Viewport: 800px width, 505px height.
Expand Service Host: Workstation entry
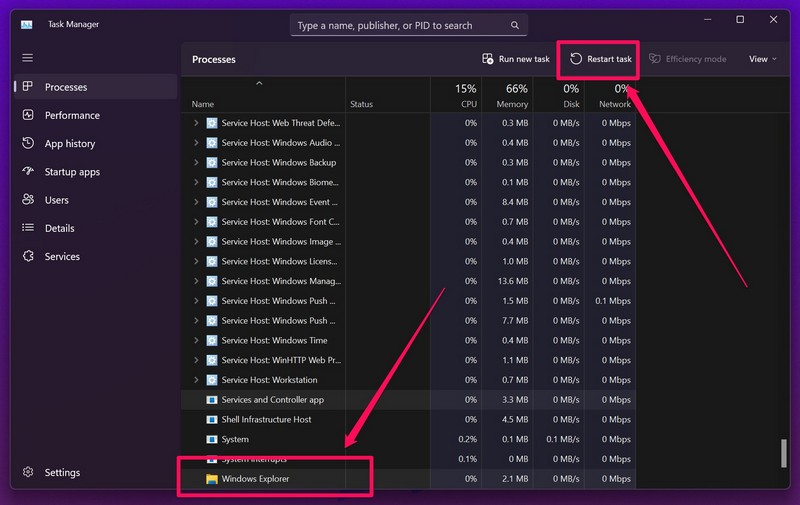point(196,380)
